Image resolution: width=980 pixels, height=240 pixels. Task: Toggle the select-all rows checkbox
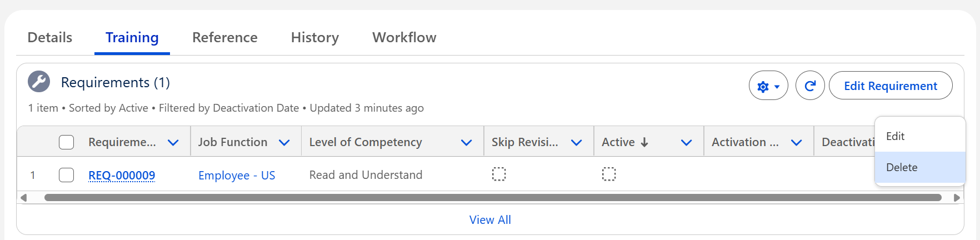click(67, 142)
